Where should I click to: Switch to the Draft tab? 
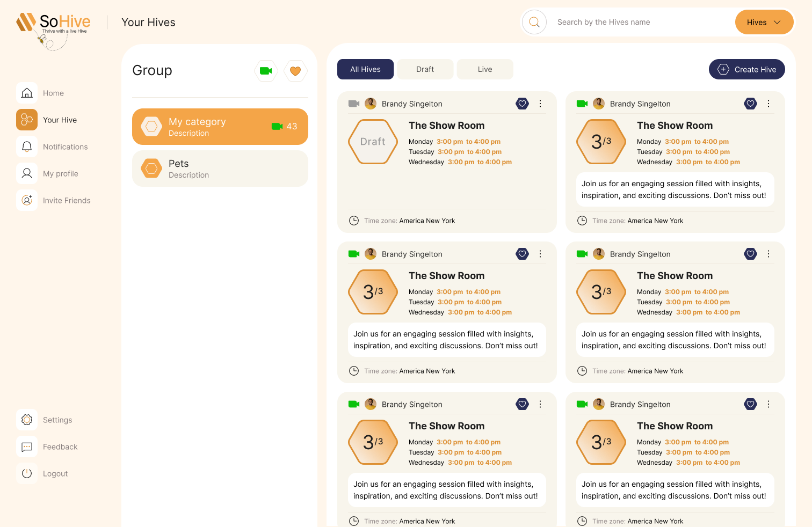425,69
